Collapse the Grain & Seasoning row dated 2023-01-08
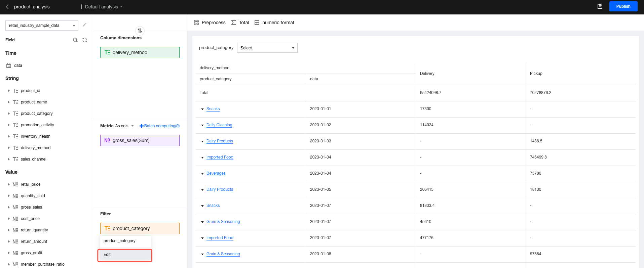This screenshot has height=268, width=644. click(202, 254)
